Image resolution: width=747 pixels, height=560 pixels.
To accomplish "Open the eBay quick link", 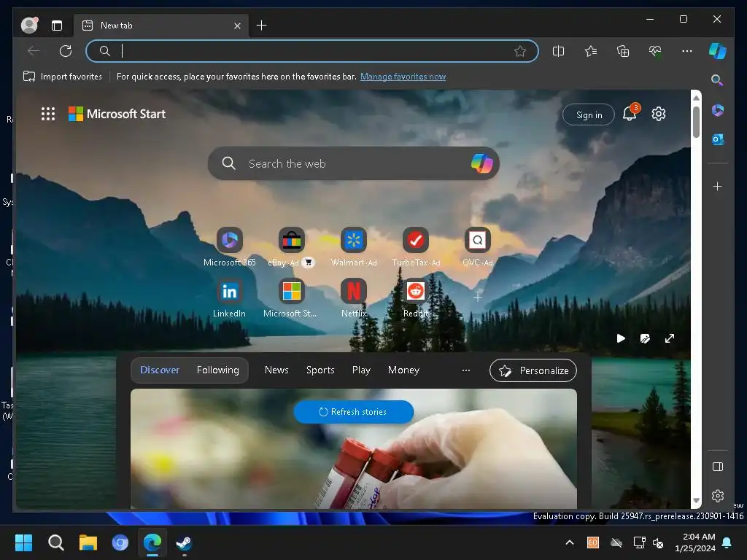I will click(291, 246).
